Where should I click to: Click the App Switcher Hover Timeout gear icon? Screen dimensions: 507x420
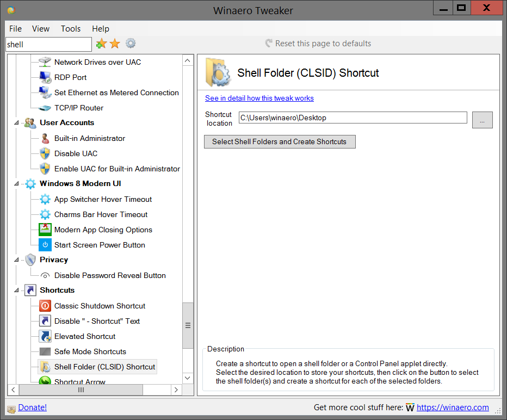[45, 199]
